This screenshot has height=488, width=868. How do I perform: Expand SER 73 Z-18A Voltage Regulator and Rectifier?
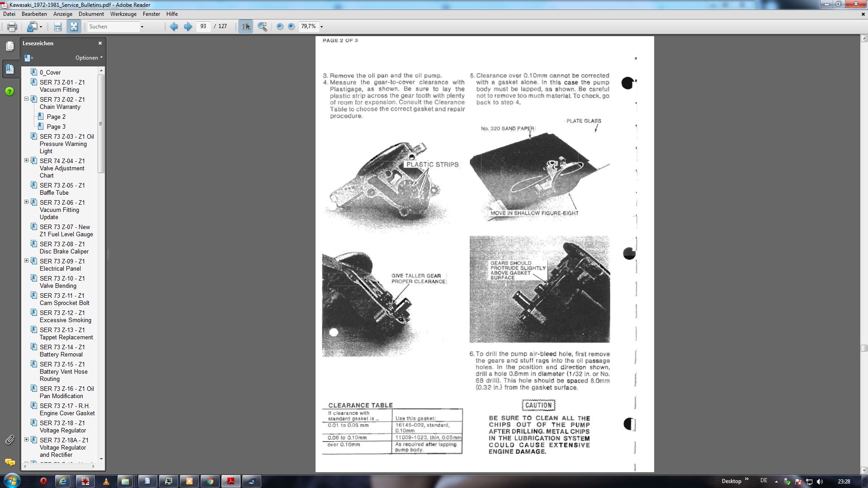click(26, 440)
